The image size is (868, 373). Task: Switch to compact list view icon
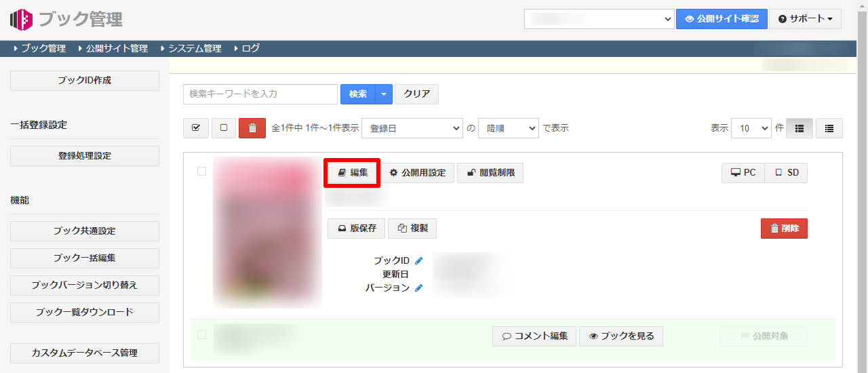pos(829,128)
